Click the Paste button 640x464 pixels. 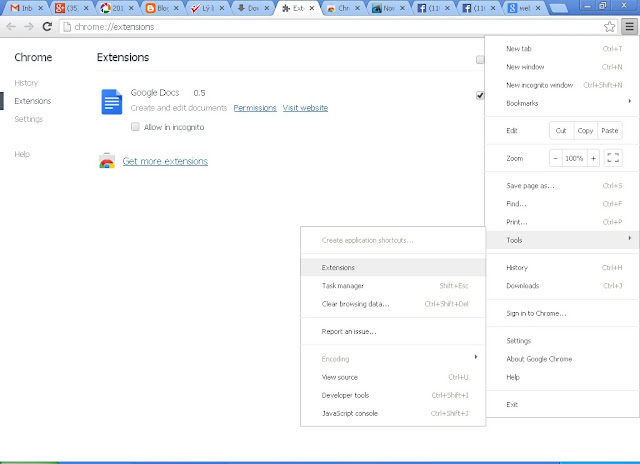(610, 131)
